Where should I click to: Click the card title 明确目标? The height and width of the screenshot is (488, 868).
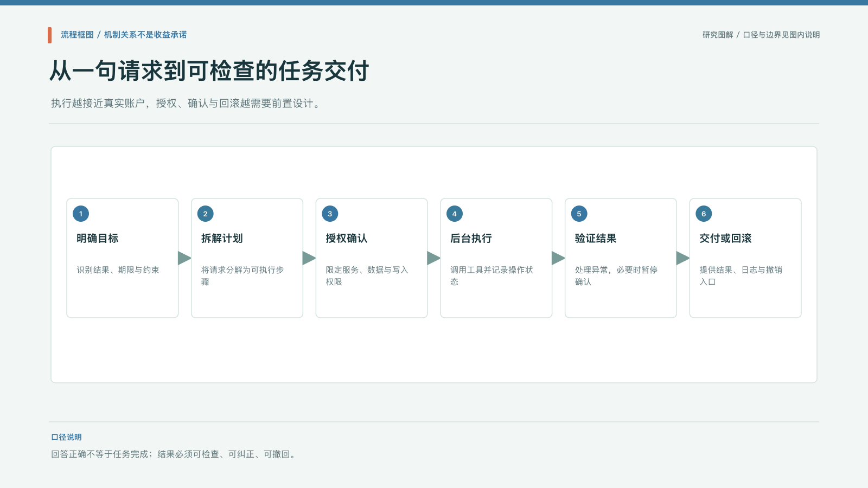click(97, 239)
